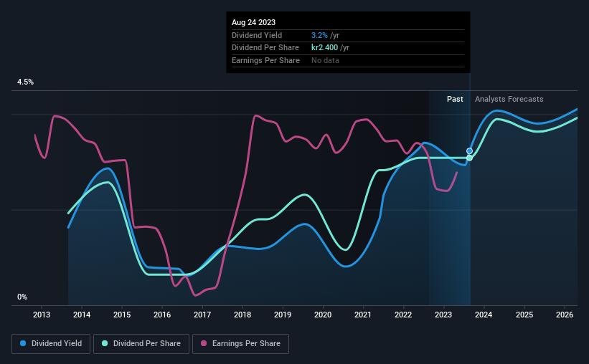Viewport: 589px width, 364px height.
Task: Click the 0% y-axis label
Action: (x=22, y=297)
